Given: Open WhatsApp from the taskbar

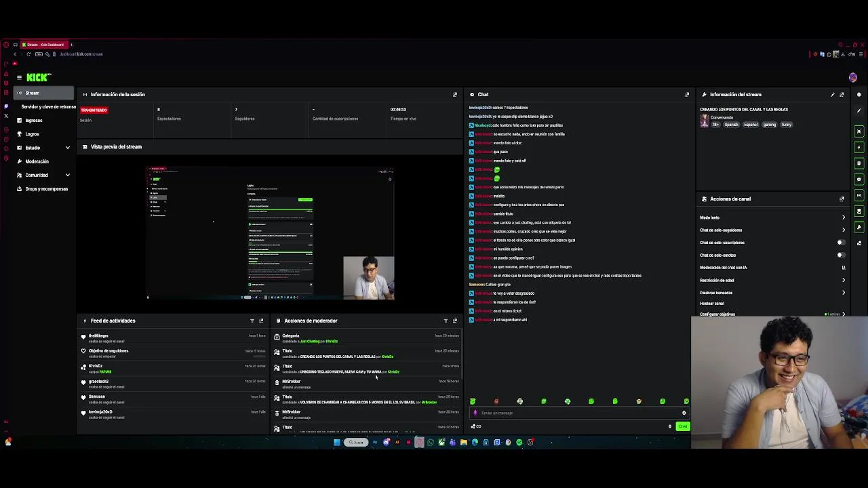Looking at the screenshot, I should (x=430, y=443).
